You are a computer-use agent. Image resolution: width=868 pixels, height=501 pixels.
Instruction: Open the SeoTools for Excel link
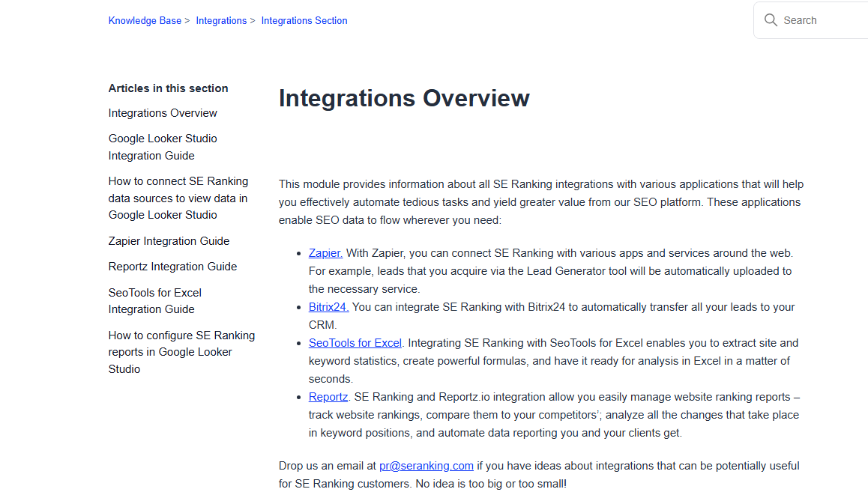pyautogui.click(x=355, y=342)
